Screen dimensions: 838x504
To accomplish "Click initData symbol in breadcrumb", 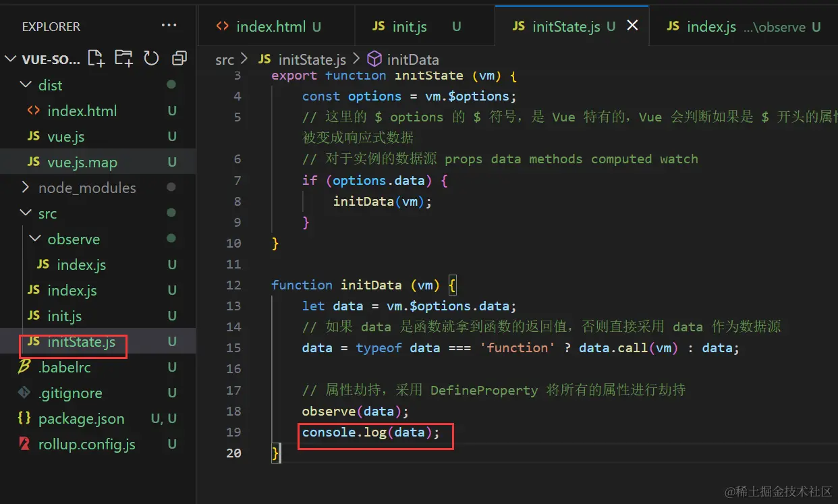I will [x=413, y=59].
